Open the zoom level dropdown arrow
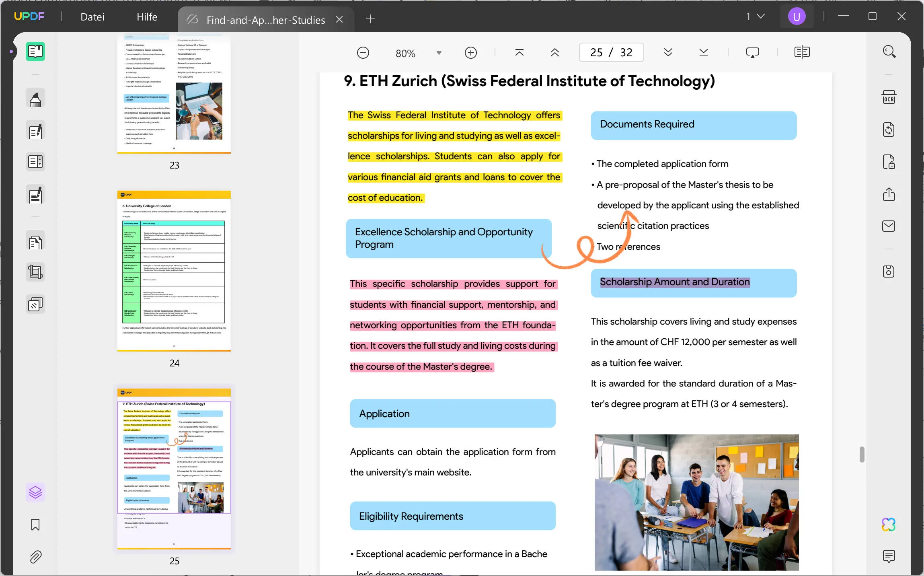Viewport: 924px width, 576px height. (439, 53)
